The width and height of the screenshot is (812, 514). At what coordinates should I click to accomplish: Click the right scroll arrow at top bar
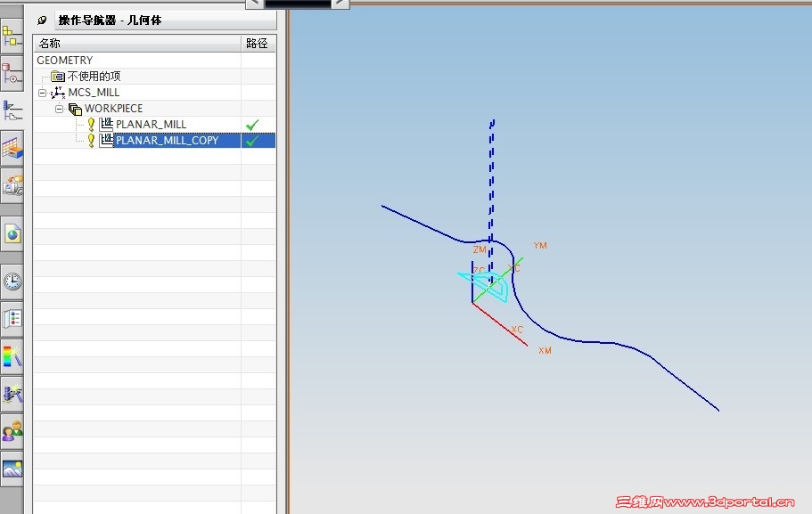tap(340, 4)
